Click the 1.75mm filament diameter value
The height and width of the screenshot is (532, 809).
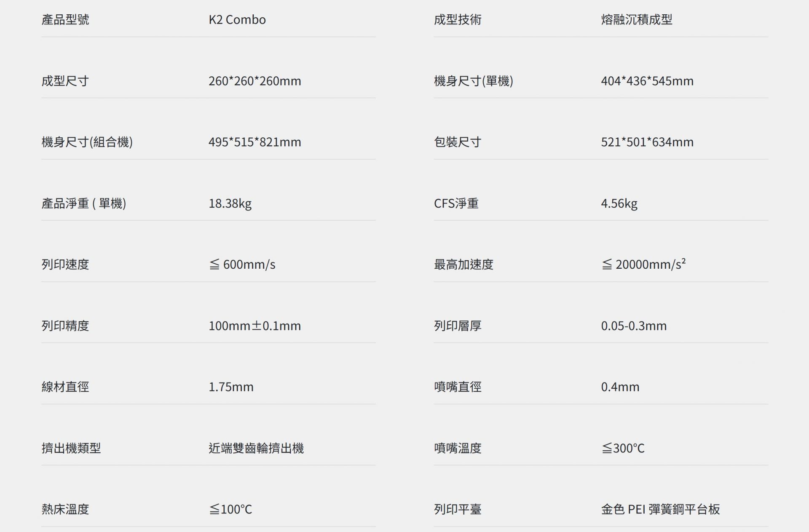[231, 387]
